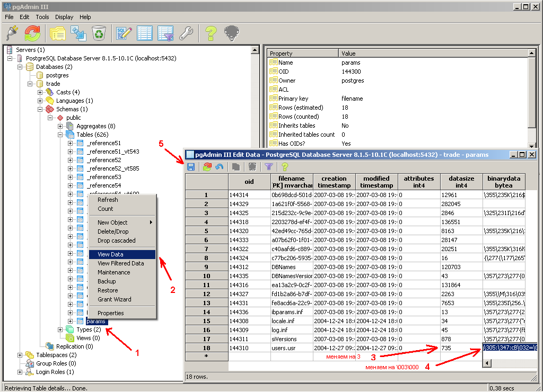Expand the Tablespaces (2) node
The image size is (543, 392).
(20, 355)
